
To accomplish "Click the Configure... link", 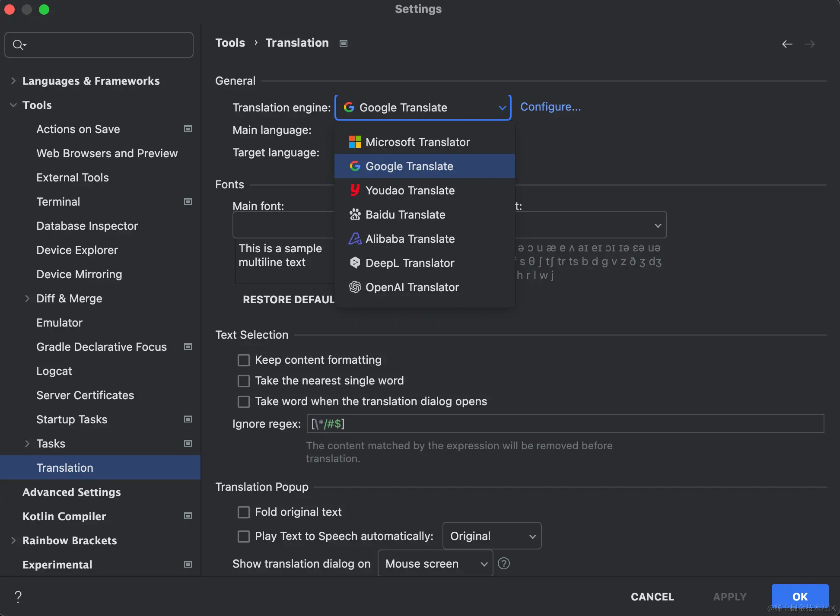I will (550, 107).
